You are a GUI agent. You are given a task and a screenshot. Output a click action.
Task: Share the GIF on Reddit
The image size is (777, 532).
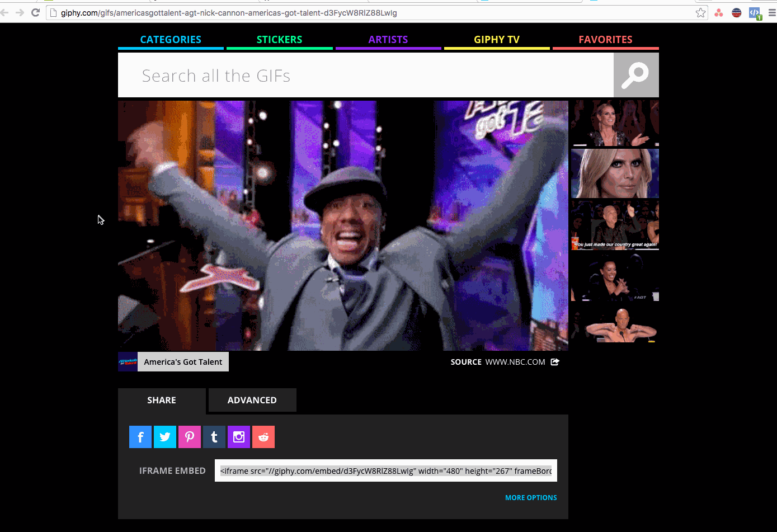click(263, 437)
